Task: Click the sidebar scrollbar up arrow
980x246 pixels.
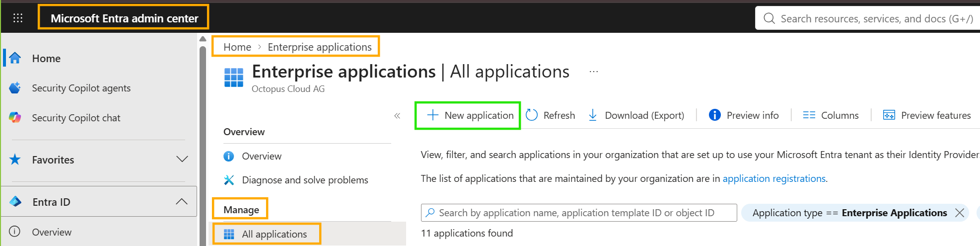Action: (x=203, y=39)
